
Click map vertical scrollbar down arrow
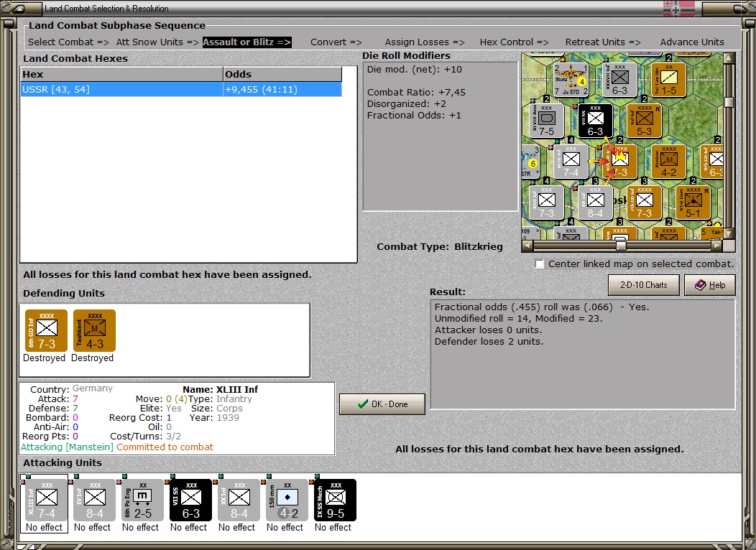point(728,233)
